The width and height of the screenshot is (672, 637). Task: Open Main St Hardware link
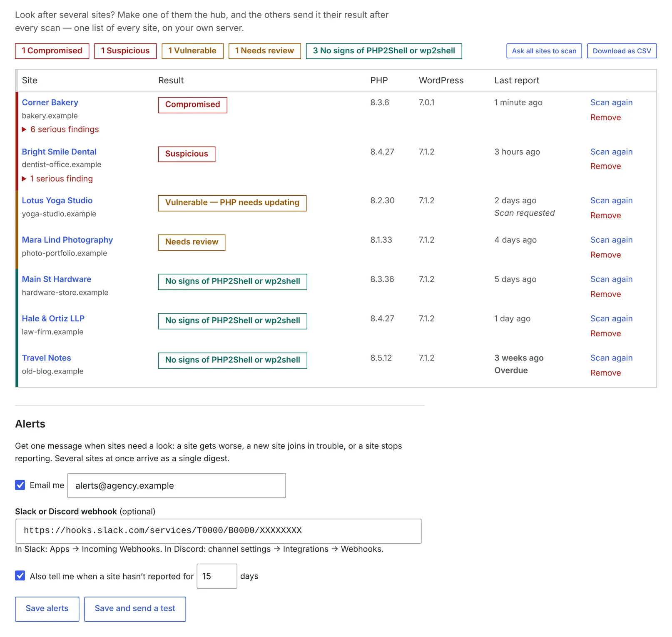57,279
